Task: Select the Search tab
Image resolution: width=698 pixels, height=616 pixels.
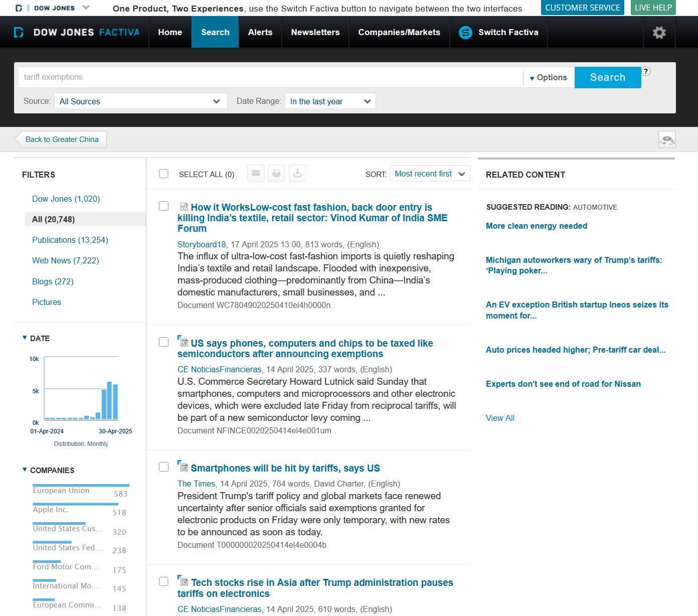Action: [215, 33]
